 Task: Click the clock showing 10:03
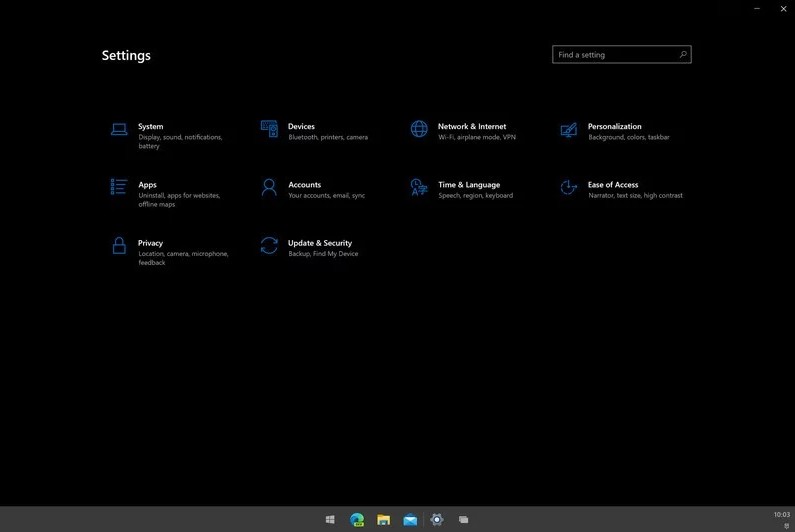[781, 515]
